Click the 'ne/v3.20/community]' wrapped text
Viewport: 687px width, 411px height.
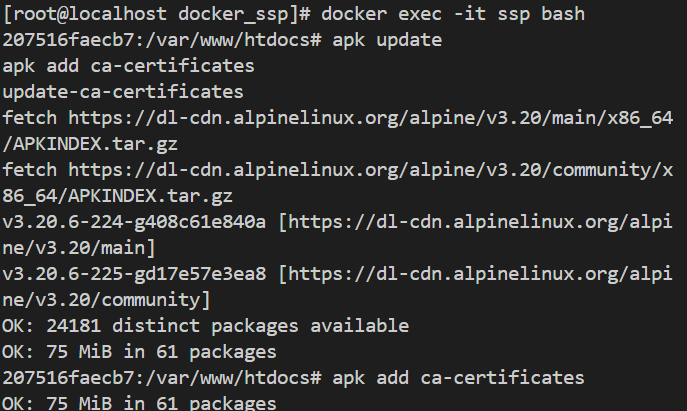click(x=106, y=301)
